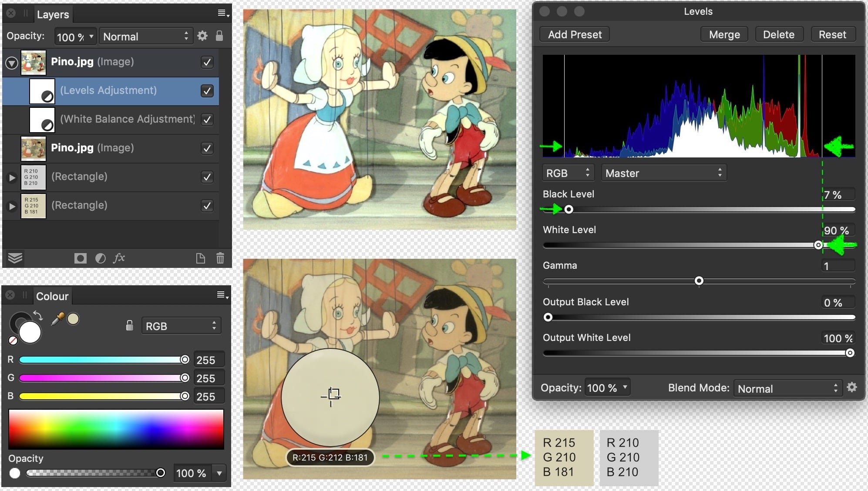Toggle visibility of R 210 Rectangle layer
Image resolution: width=868 pixels, height=491 pixels.
coord(208,177)
